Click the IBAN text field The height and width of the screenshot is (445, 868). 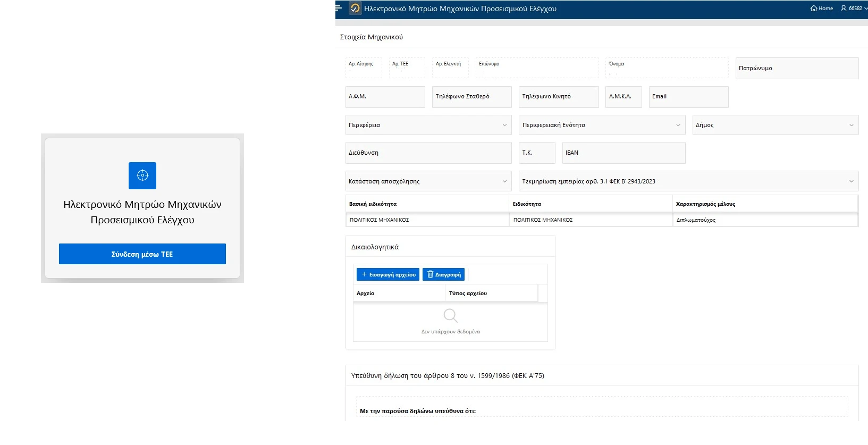[x=623, y=153]
